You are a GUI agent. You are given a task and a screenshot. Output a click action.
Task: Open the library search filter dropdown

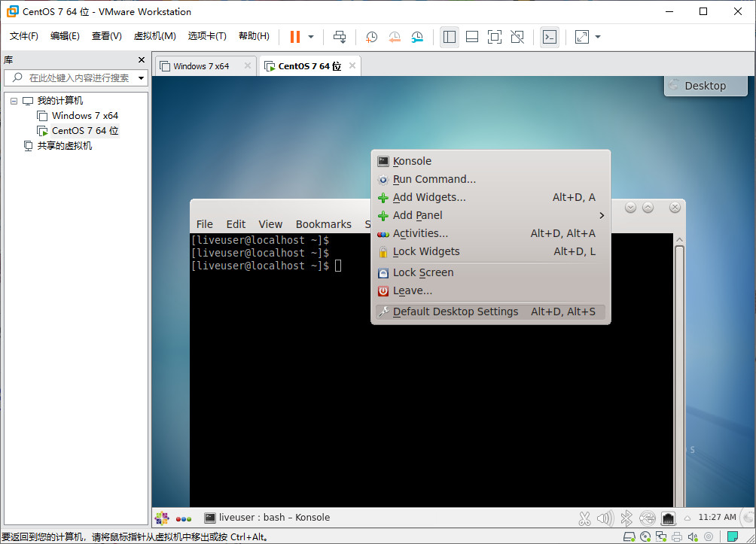(142, 77)
